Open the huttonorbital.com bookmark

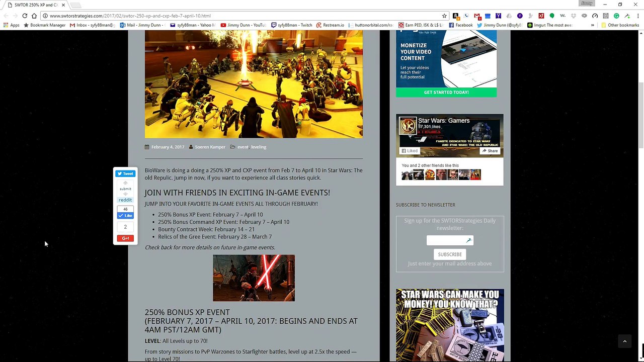tap(371, 25)
